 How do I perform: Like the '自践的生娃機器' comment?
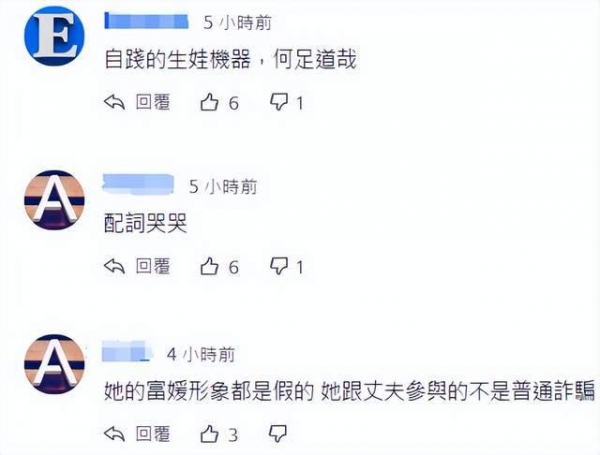pyautogui.click(x=209, y=103)
